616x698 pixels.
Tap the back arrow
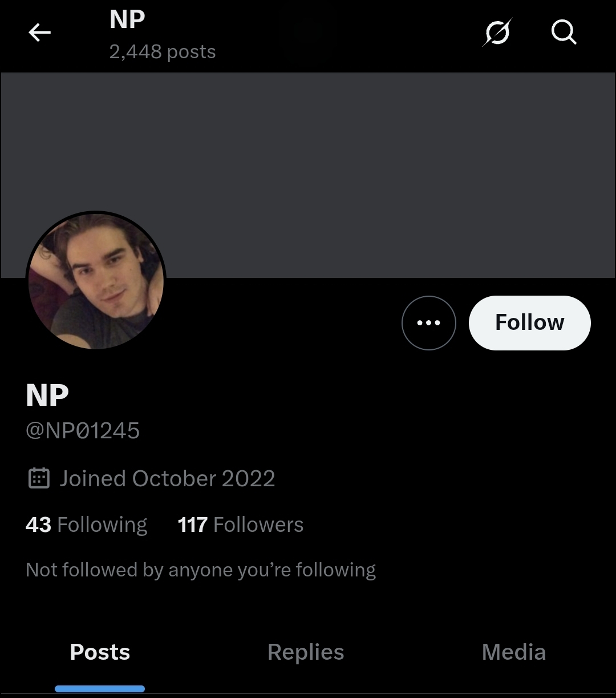point(39,33)
